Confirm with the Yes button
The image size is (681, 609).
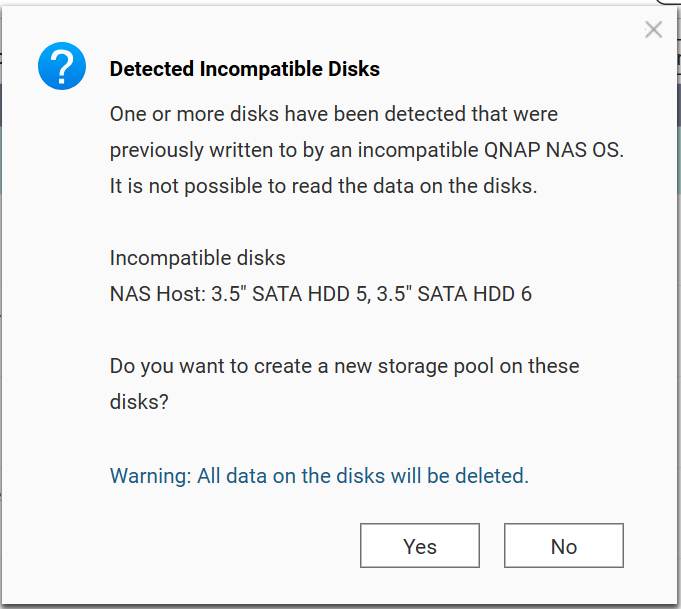tap(420, 546)
